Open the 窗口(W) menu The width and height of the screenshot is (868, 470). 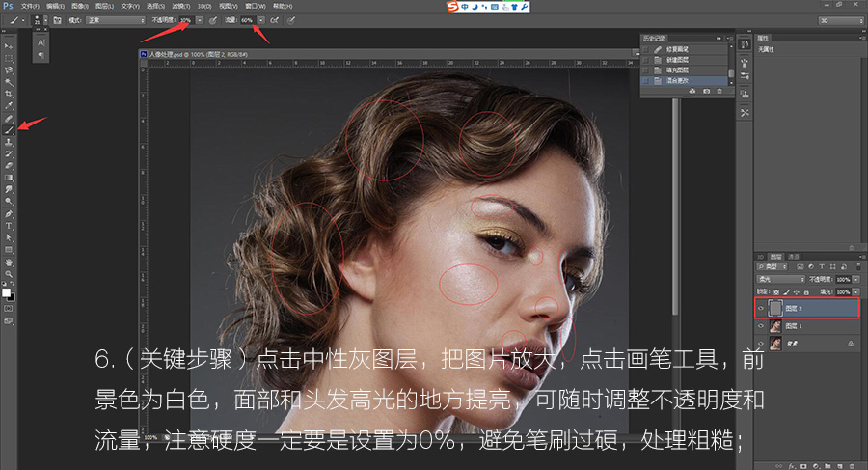[256, 6]
